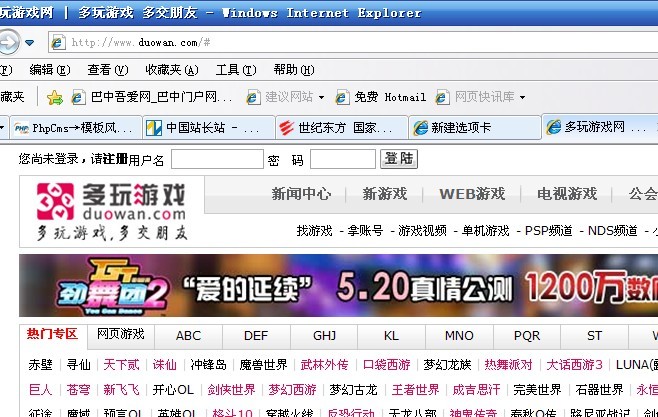
Task: Click the 网页快讯库 favorite's IE icon
Action: 442,98
